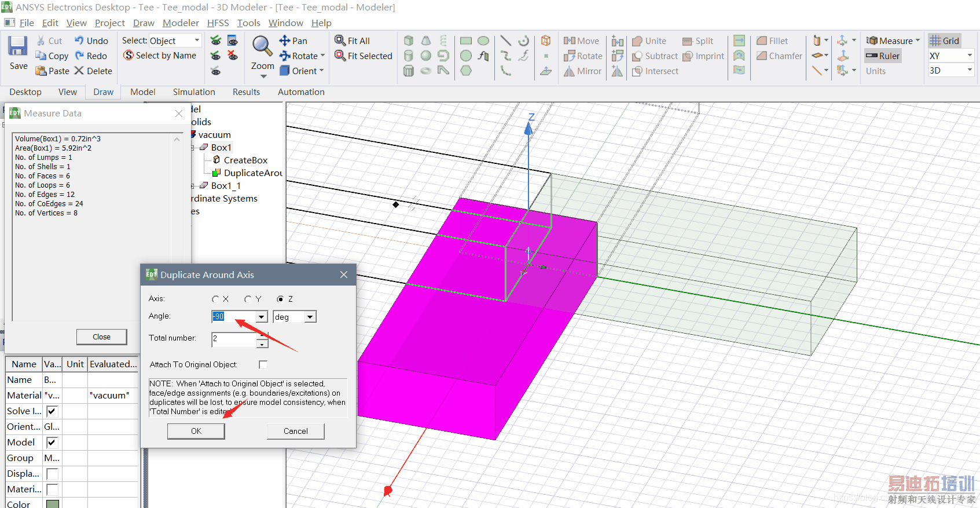The height and width of the screenshot is (508, 980).
Task: Select the Pan tool
Action: click(293, 41)
